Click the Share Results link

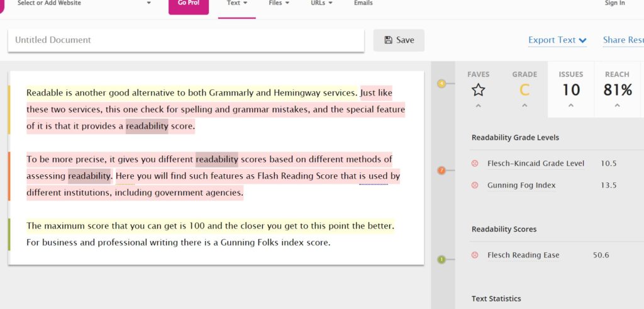[623, 40]
